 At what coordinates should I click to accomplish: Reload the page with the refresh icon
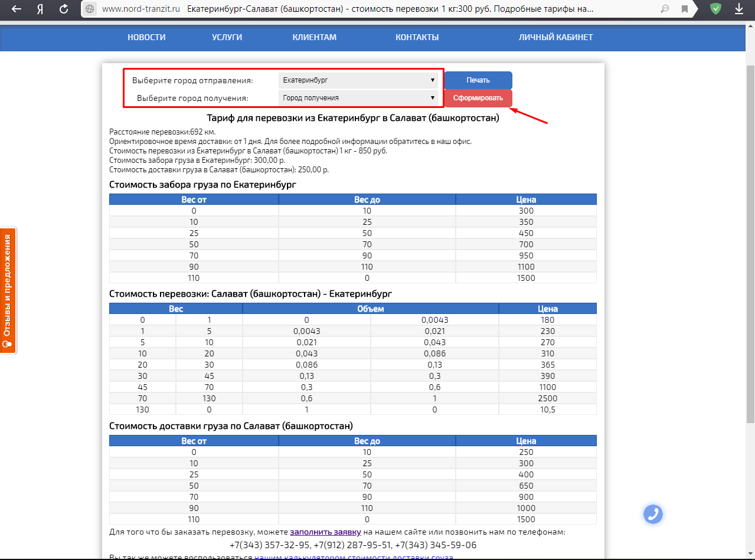pos(64,9)
